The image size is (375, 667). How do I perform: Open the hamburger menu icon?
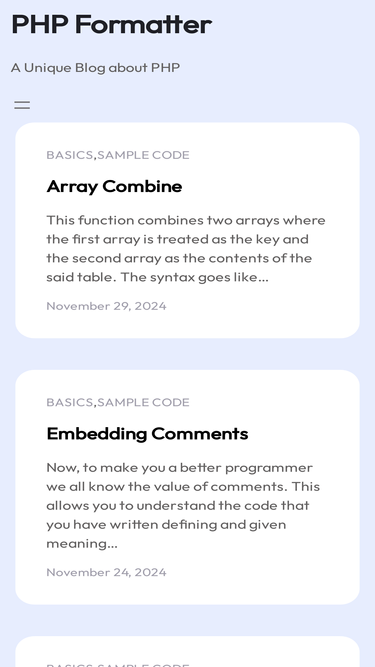pyautogui.click(x=22, y=105)
